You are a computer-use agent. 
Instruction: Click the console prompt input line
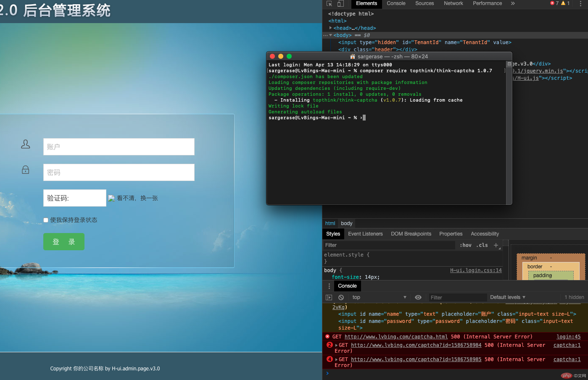455,373
